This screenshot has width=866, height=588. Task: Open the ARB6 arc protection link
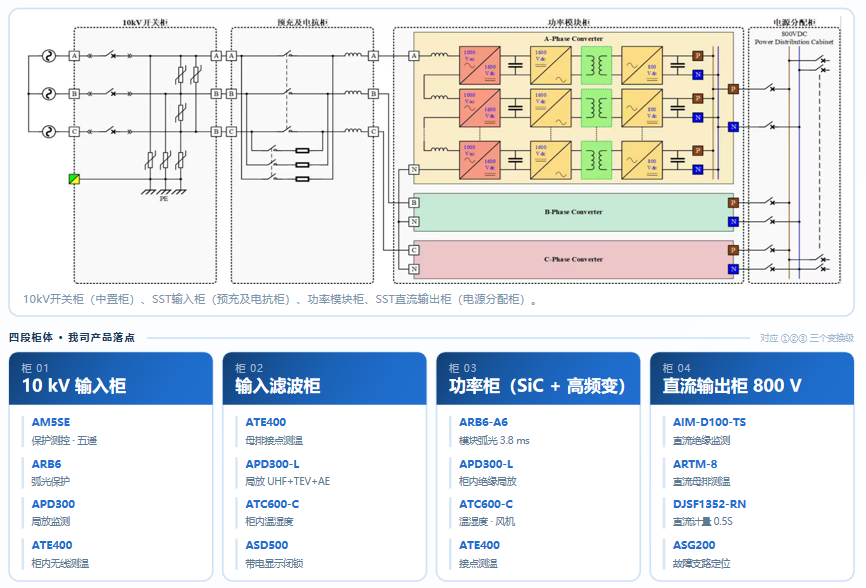coord(46,464)
